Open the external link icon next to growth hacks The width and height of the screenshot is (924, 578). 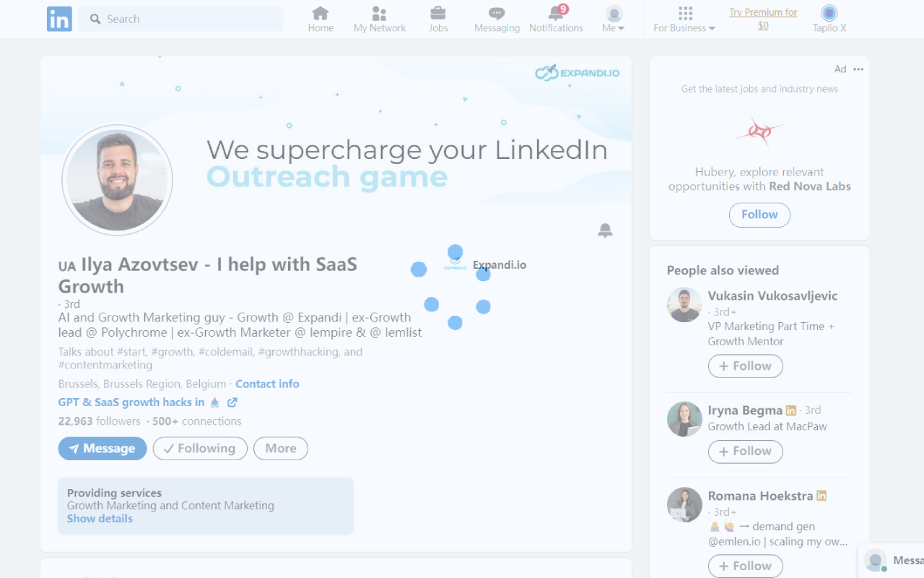(x=232, y=402)
